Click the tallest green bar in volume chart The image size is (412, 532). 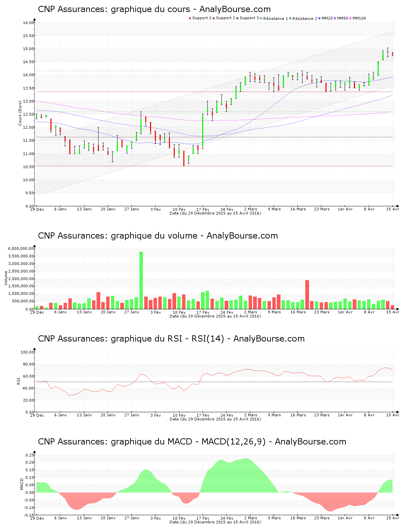pos(141,280)
